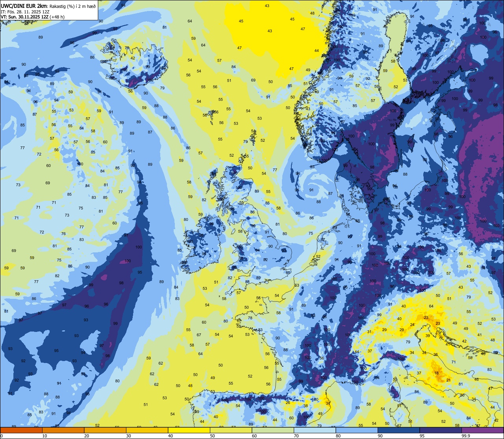Click the initial time 'IT: Fös. 28. 11. 2025 12Z'
This screenshot has height=439, width=504.
click(25, 11)
